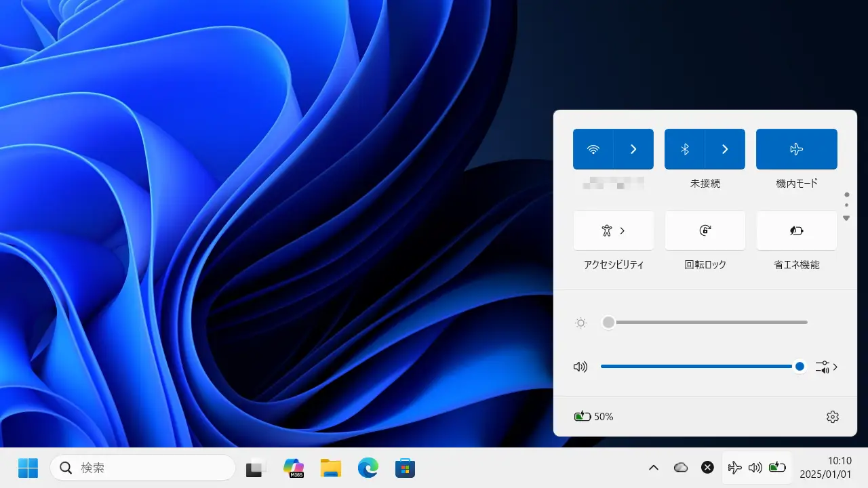
Task: Toggle Bluetooth off
Action: click(685, 149)
